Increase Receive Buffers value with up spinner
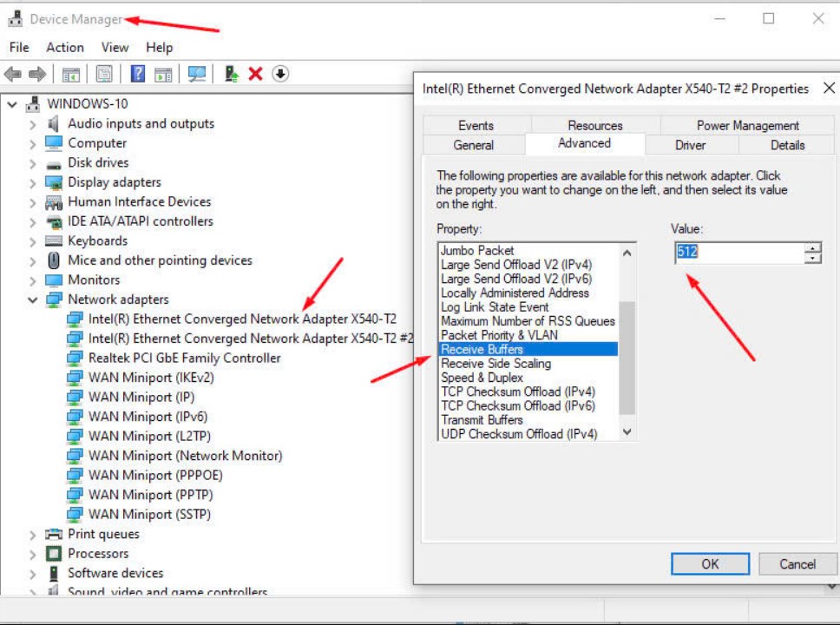 click(x=813, y=247)
